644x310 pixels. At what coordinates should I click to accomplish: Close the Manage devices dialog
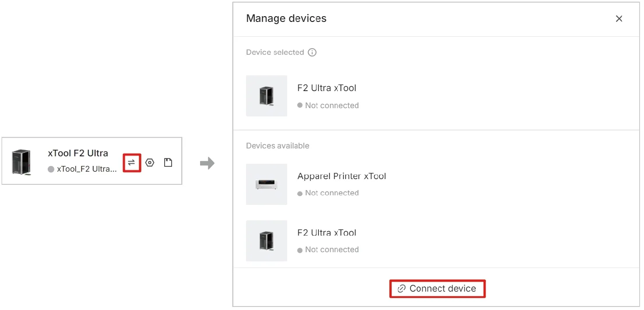[x=619, y=19]
